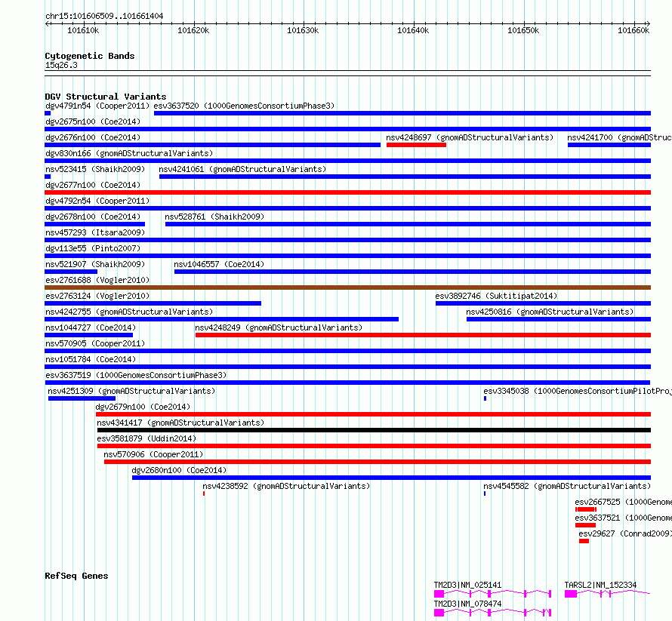Click small red nsv4238592 variant marker
Image resolution: width=672 pixels, height=621 pixels.
click(x=204, y=493)
